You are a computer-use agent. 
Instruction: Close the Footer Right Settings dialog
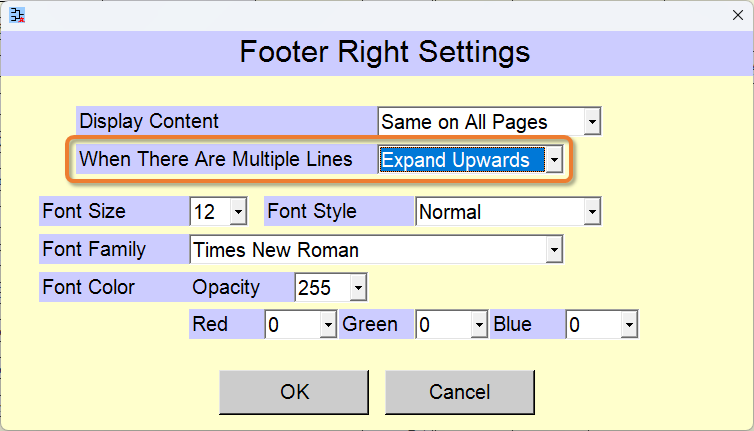[x=738, y=15]
